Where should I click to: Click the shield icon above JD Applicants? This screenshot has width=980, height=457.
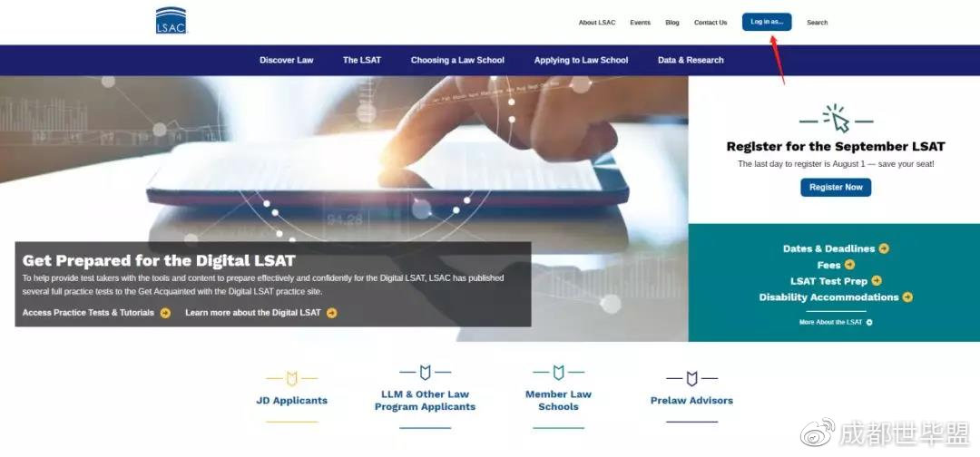coord(292,378)
